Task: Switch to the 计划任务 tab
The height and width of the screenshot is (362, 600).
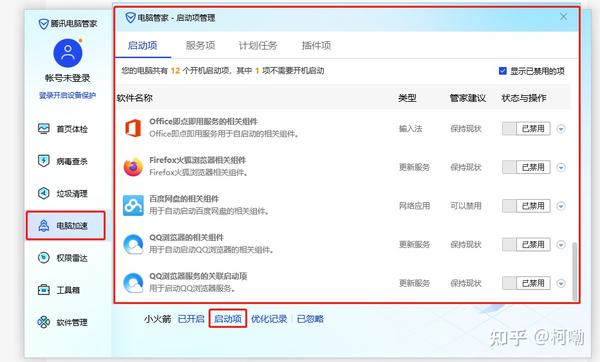Action: [x=258, y=46]
